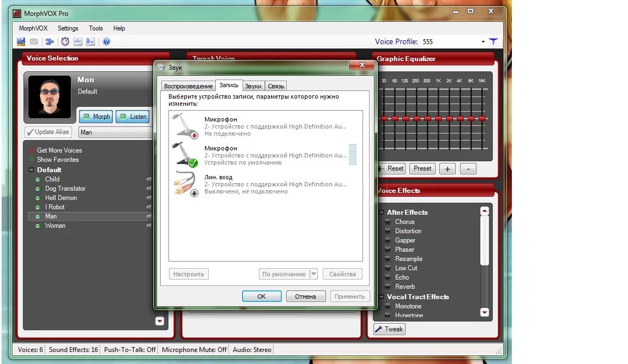Switch to the Звуки tab
Viewport: 628px width, 364px height.
(253, 86)
